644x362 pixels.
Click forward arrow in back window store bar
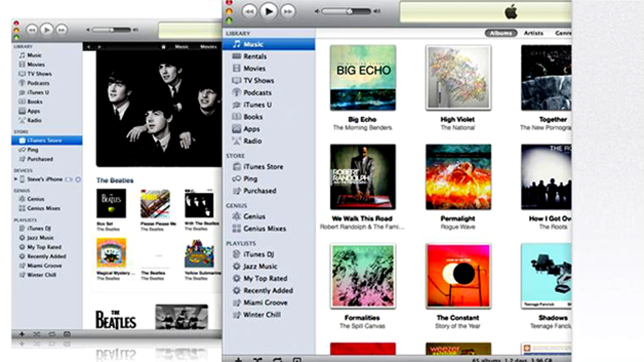tap(99, 47)
